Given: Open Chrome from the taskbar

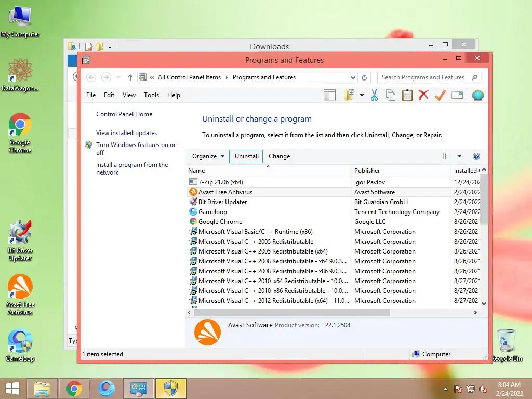Looking at the screenshot, I should coord(74,389).
